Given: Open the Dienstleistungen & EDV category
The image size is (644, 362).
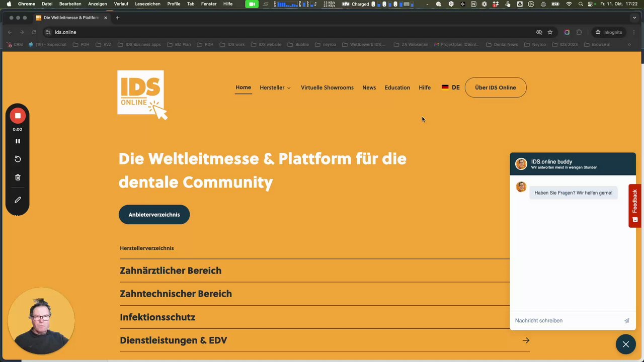Looking at the screenshot, I should click(x=173, y=340).
